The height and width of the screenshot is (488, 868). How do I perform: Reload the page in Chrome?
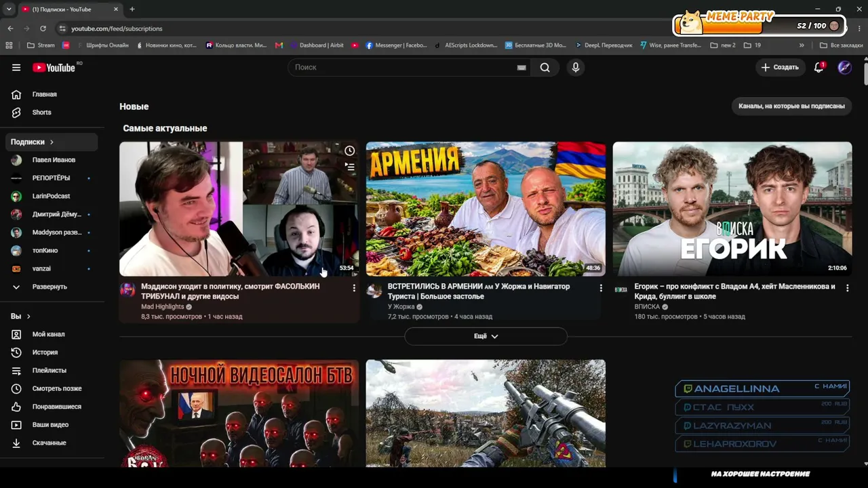pos(43,28)
